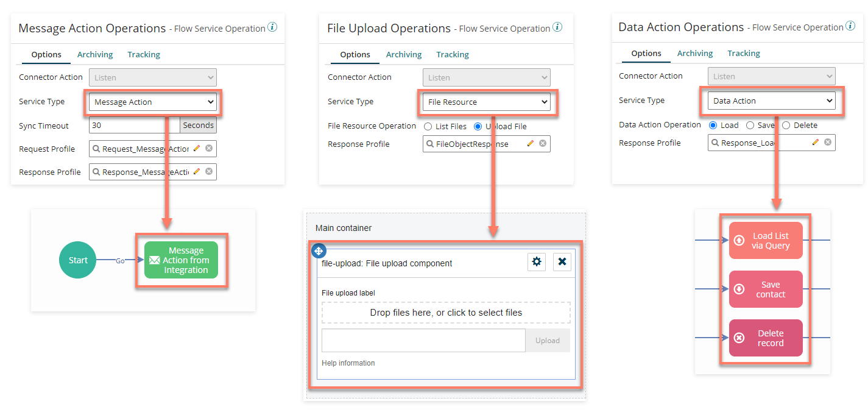Open the Message Action service type dropdown
Image resolution: width=868 pixels, height=415 pixels.
coord(153,102)
